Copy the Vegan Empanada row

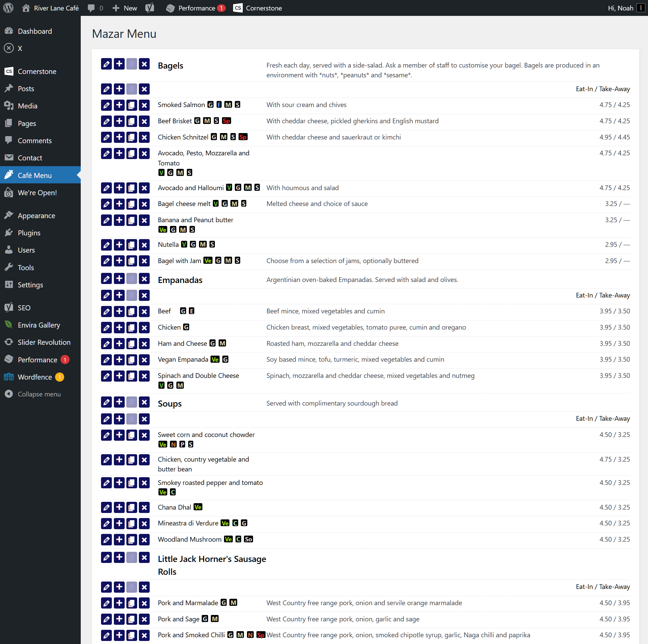[132, 360]
